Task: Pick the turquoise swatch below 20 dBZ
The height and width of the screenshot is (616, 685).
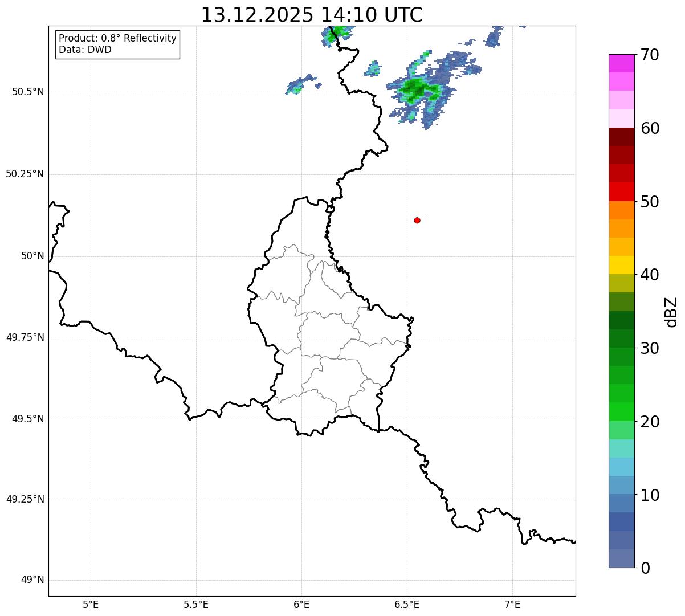Action: coord(622,448)
